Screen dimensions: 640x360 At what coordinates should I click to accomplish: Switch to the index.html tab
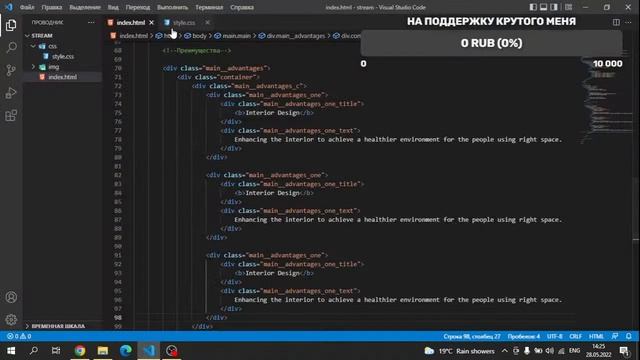click(131, 22)
